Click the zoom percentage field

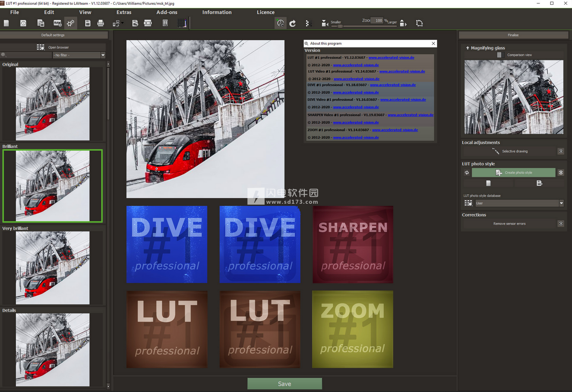[378, 20]
